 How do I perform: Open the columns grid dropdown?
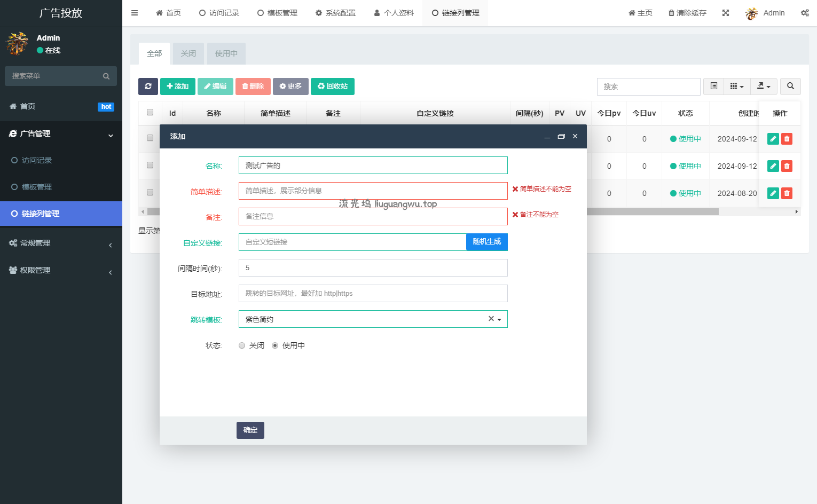pyautogui.click(x=737, y=86)
